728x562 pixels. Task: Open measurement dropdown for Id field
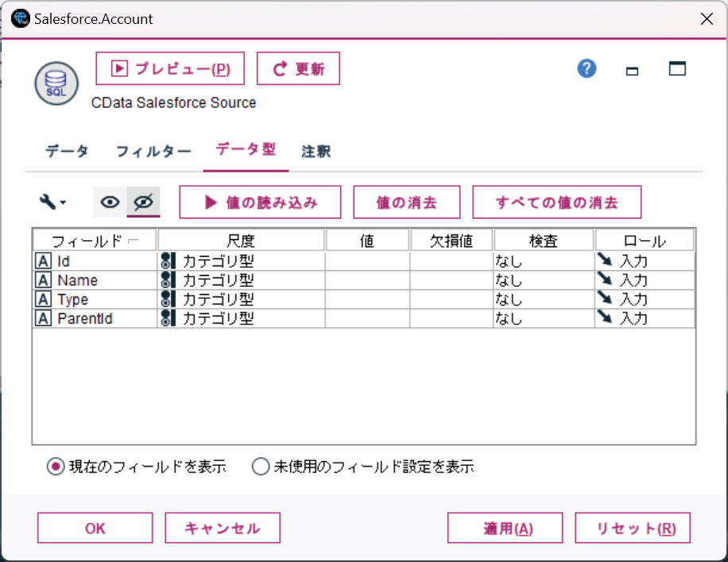pyautogui.click(x=242, y=261)
